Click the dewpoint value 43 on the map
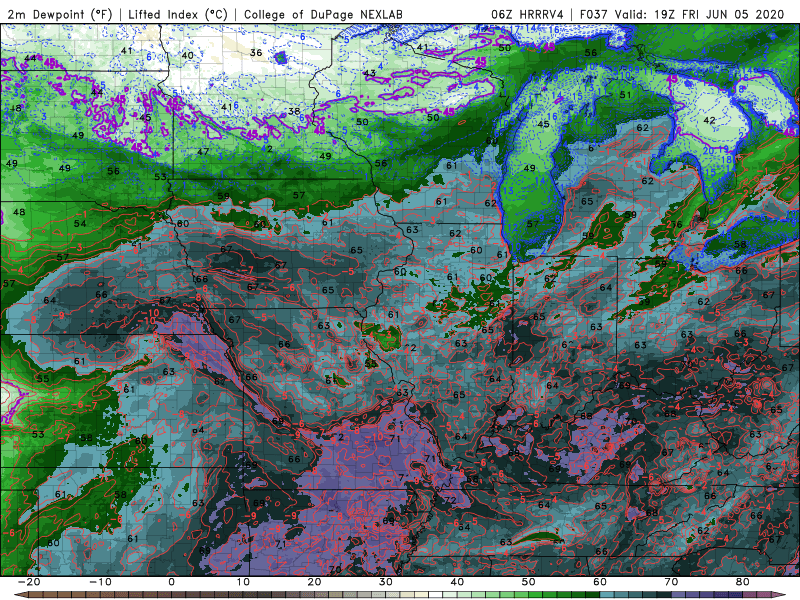The height and width of the screenshot is (600, 800). pyautogui.click(x=369, y=73)
